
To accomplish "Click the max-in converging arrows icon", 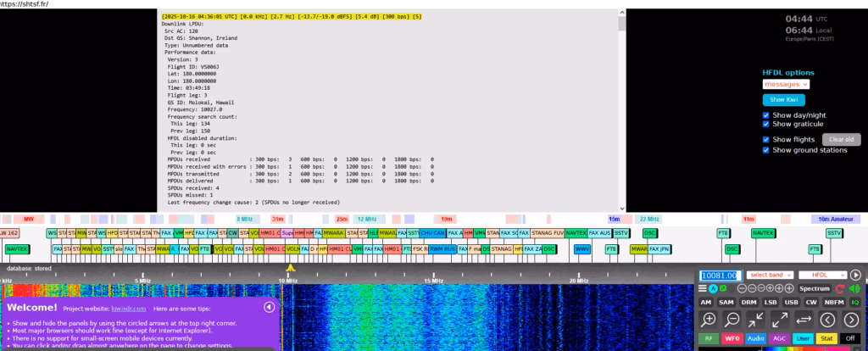I will [756, 320].
